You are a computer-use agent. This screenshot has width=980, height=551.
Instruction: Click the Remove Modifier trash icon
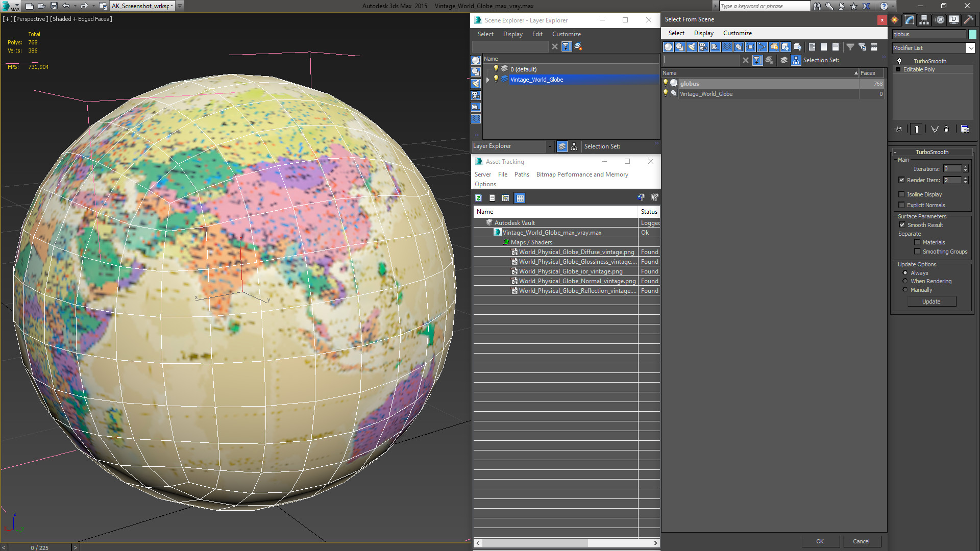(946, 129)
